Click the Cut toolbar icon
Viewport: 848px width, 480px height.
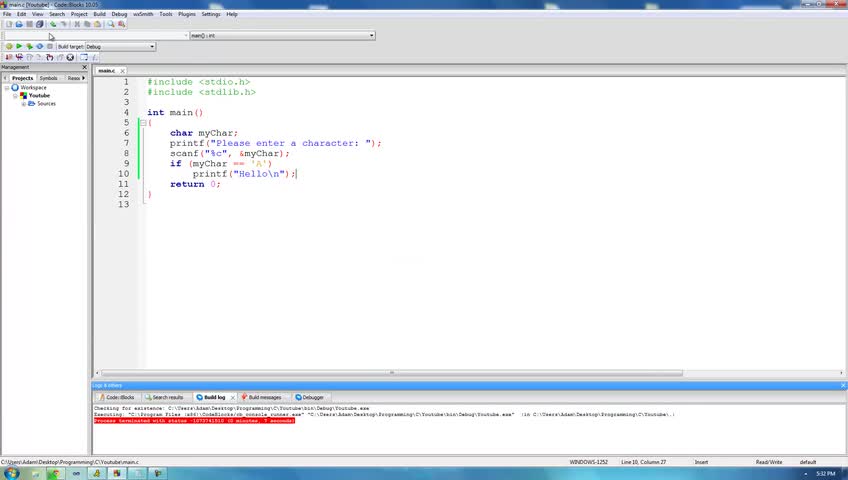coord(77,24)
